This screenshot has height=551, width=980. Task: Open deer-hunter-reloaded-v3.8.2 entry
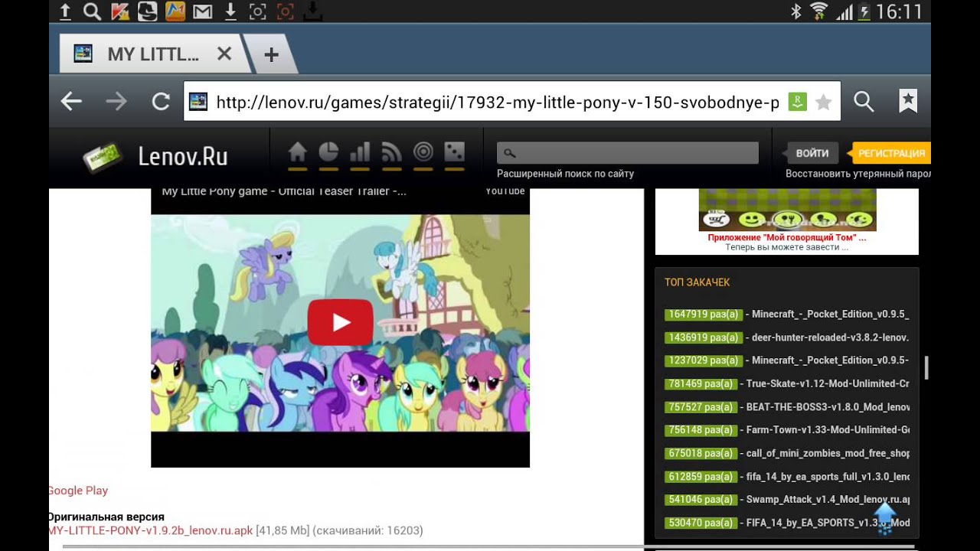coord(787,337)
